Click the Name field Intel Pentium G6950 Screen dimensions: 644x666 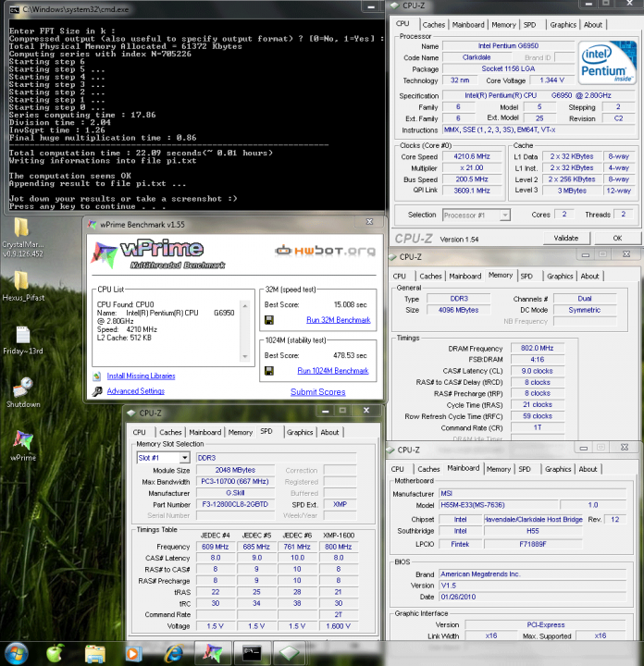(508, 46)
